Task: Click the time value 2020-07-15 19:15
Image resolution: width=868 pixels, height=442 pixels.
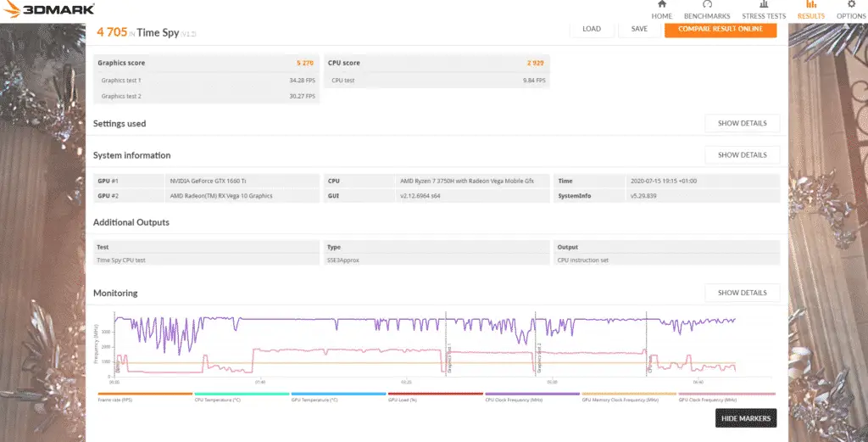Action: coord(703,181)
